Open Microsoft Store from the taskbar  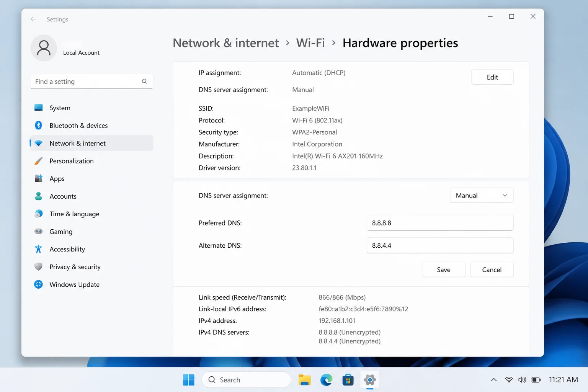[348, 380]
